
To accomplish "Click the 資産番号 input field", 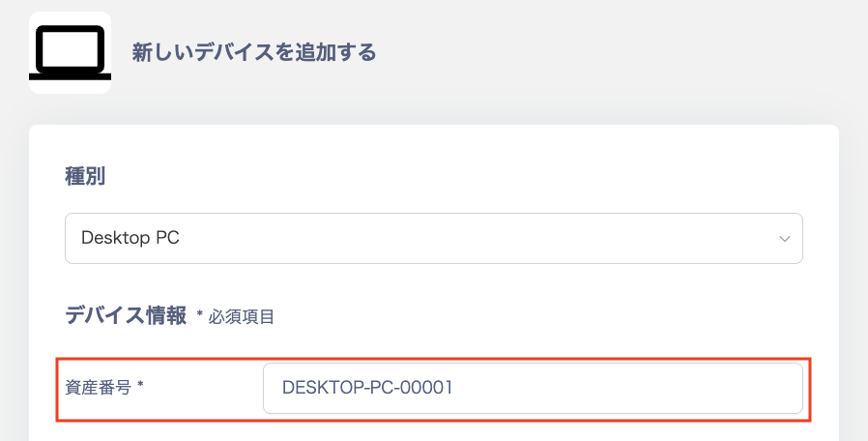I will pyautogui.click(x=532, y=389).
